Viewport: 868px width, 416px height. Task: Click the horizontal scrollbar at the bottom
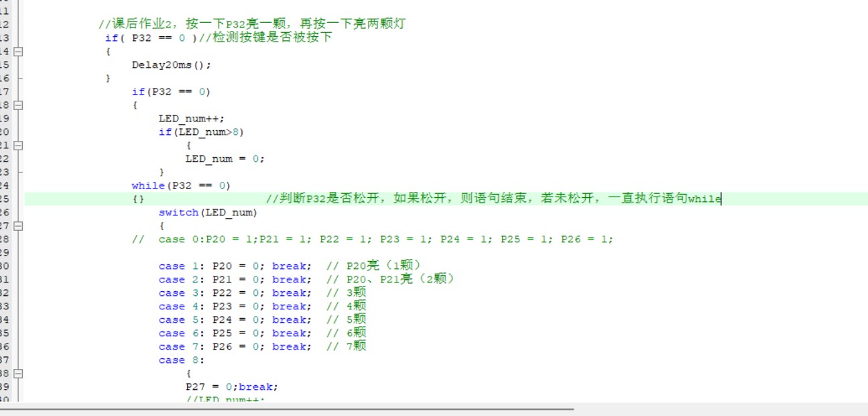(287, 408)
